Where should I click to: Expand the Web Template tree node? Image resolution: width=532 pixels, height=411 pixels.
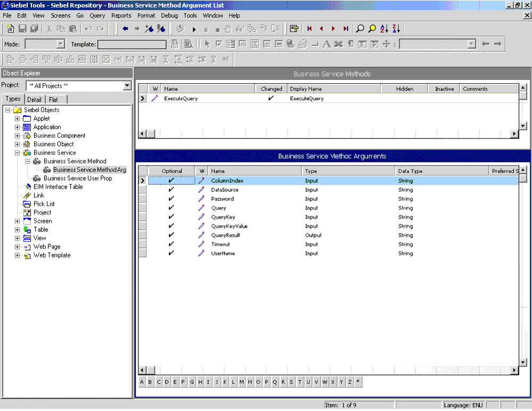[17, 255]
